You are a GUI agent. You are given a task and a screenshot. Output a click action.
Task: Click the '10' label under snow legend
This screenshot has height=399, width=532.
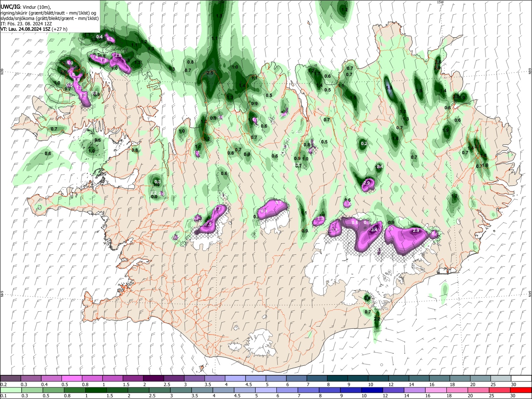pos(370,384)
